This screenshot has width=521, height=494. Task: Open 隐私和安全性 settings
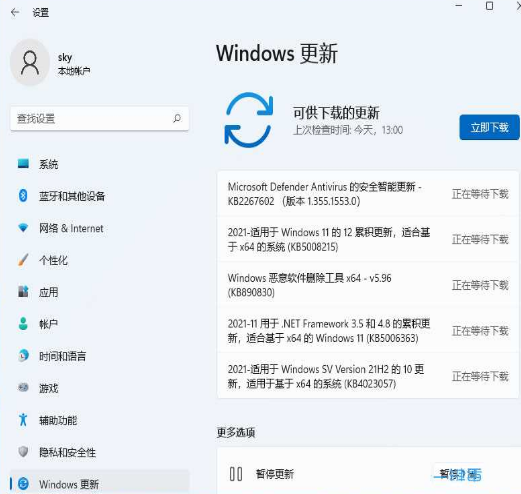click(100, 452)
